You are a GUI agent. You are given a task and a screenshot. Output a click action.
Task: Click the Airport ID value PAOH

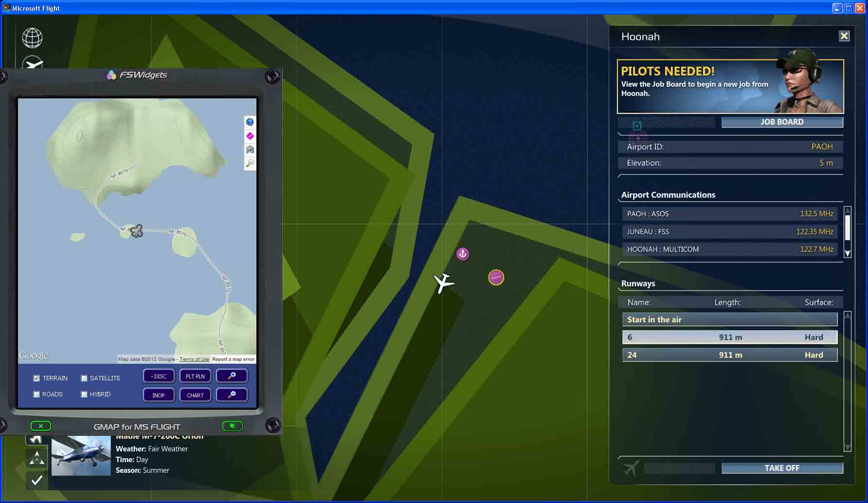[822, 147]
